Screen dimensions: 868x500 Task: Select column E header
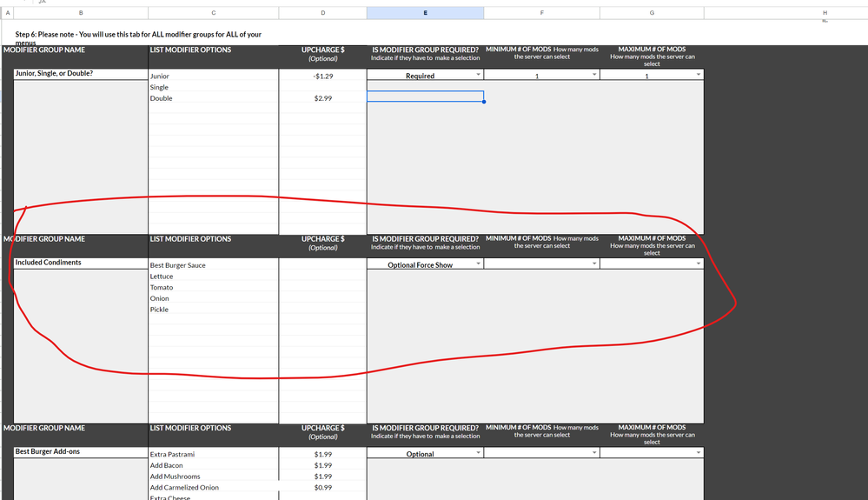click(x=425, y=13)
